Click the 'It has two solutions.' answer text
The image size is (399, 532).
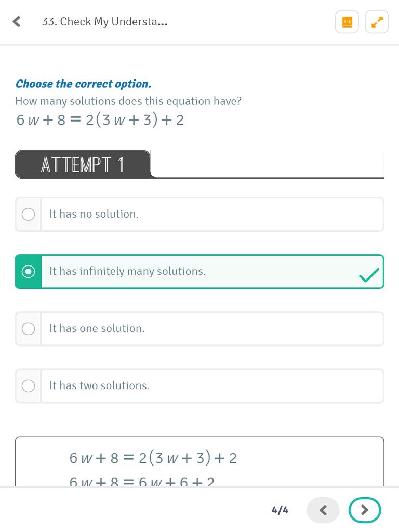[99, 385]
